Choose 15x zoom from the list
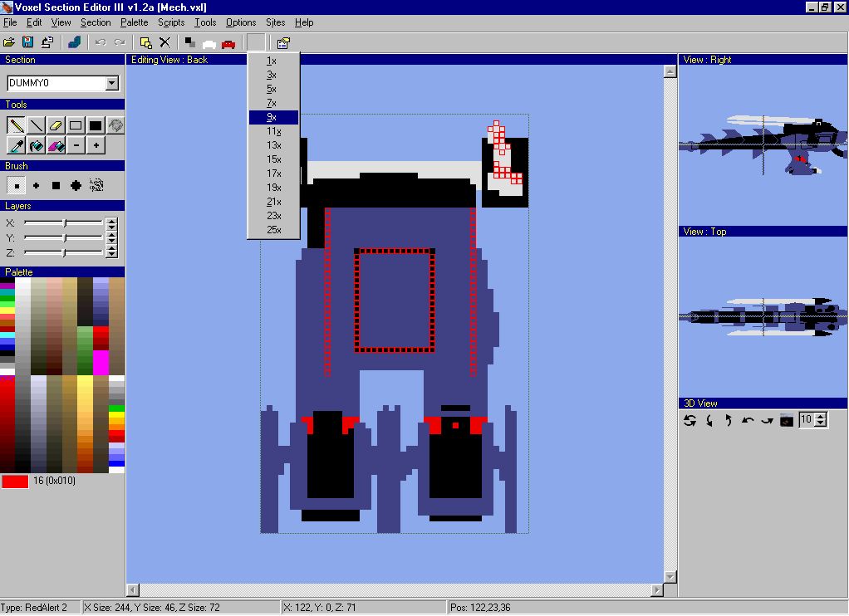 273,159
